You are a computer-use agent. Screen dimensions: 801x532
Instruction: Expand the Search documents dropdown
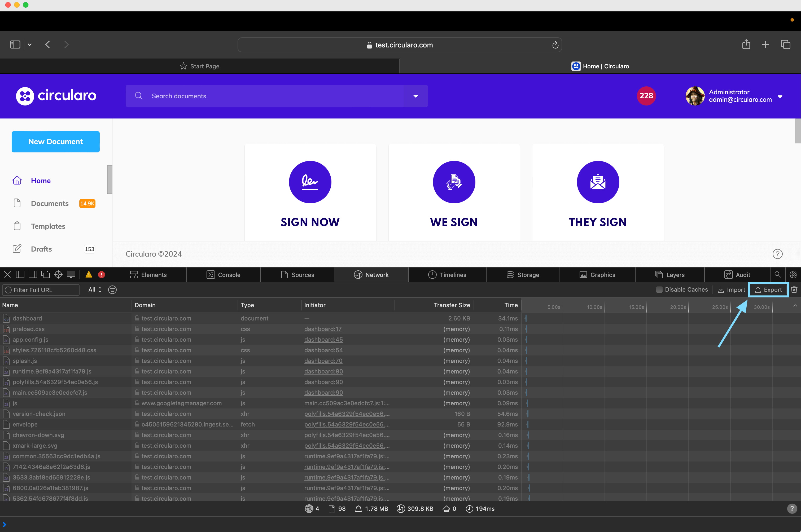point(416,96)
